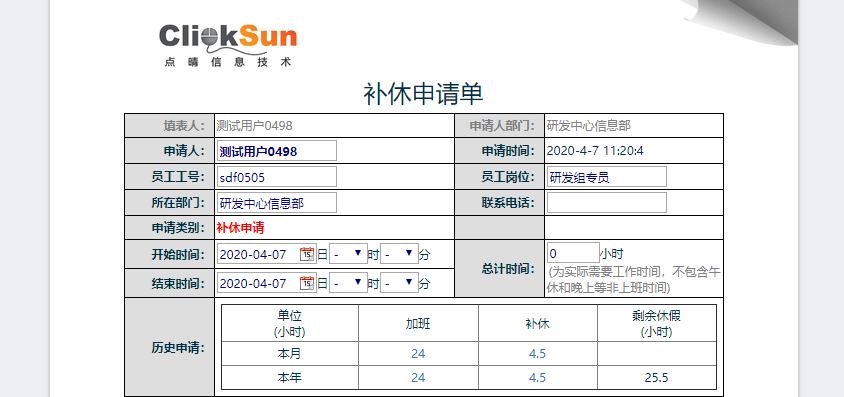Expand the end time hour dropdown

[x=348, y=282]
